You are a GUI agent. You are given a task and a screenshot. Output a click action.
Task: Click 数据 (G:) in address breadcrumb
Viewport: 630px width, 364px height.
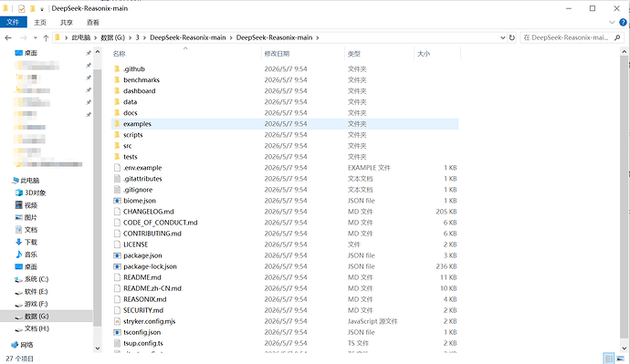click(x=112, y=37)
